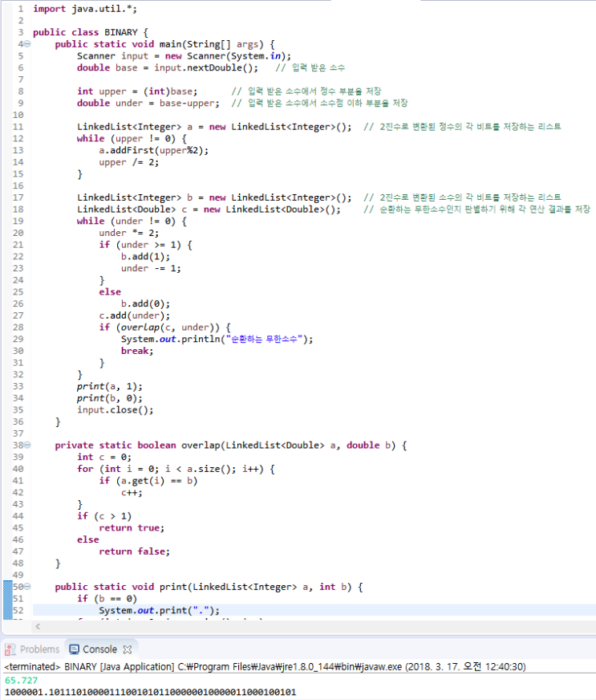596x700 pixels.
Task: Click the Korean string literal in println
Action: pyautogui.click(x=265, y=339)
